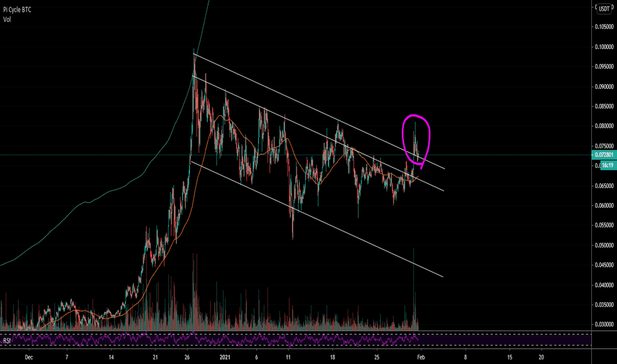Click the 0.055000 price axis label
This screenshot has width=617, height=364.
coord(604,225)
